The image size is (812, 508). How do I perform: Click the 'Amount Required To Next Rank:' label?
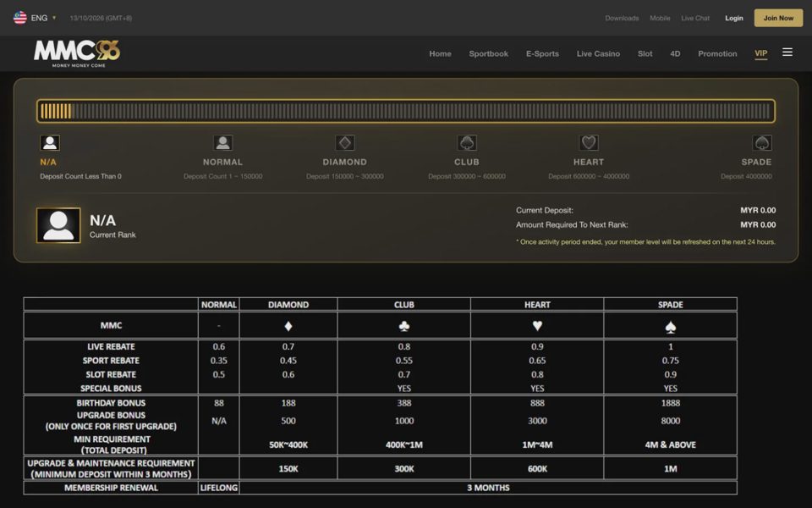coord(572,225)
